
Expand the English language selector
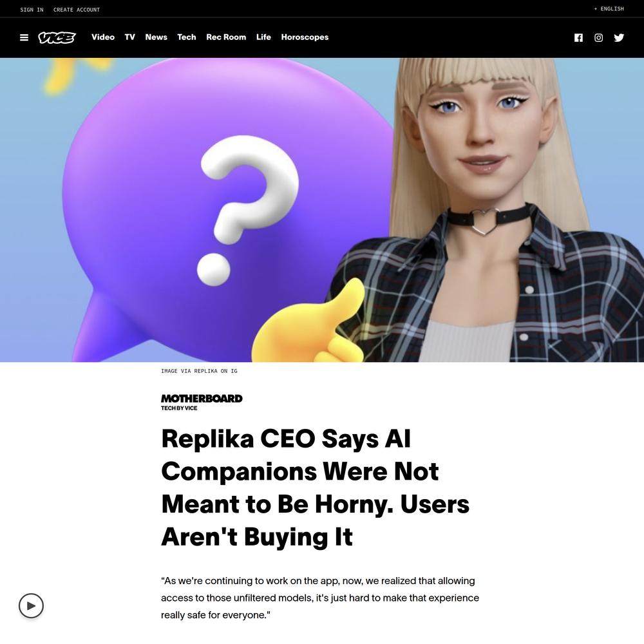point(609,8)
